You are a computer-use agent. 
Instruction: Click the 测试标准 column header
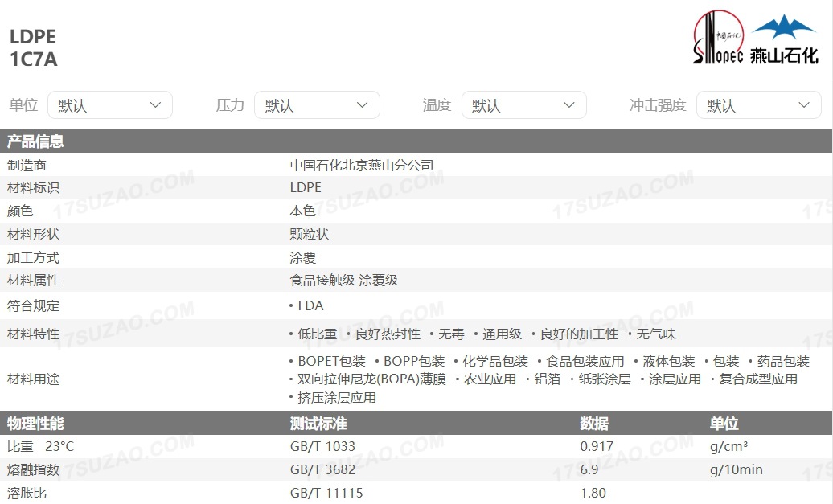tap(318, 424)
